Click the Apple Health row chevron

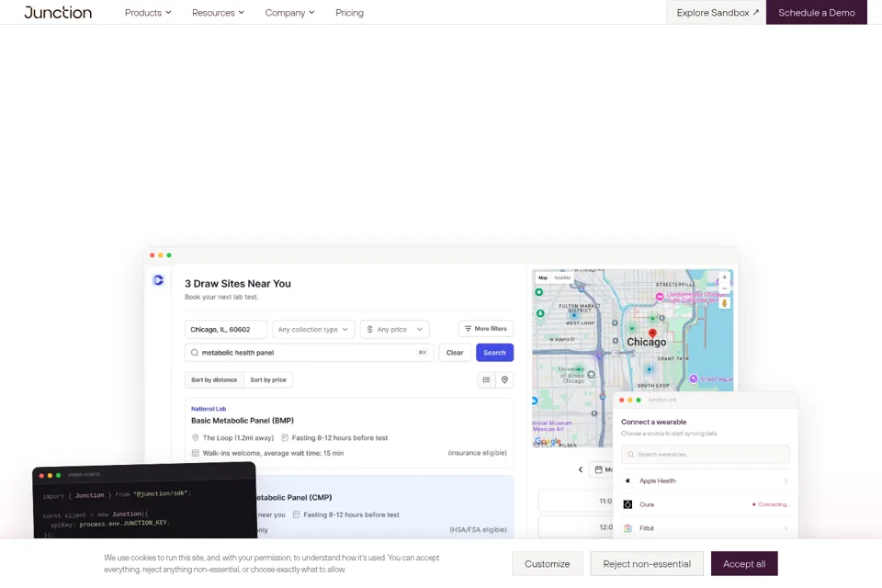click(786, 481)
